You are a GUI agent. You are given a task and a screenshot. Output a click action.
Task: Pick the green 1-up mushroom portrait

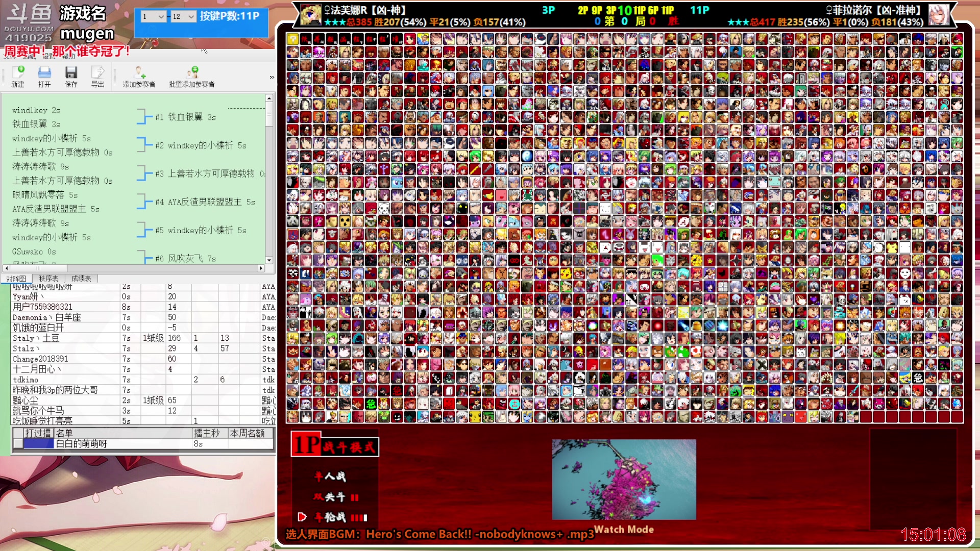click(x=683, y=352)
